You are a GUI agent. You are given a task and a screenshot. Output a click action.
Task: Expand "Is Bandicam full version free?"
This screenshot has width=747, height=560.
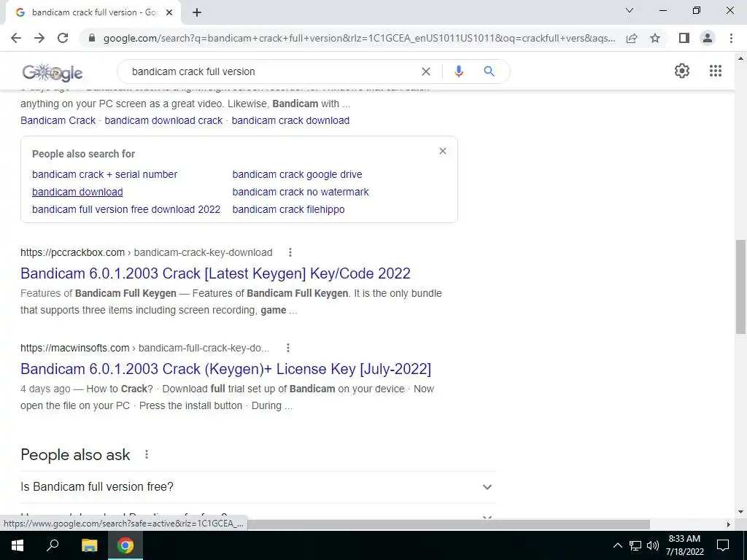coord(258,486)
